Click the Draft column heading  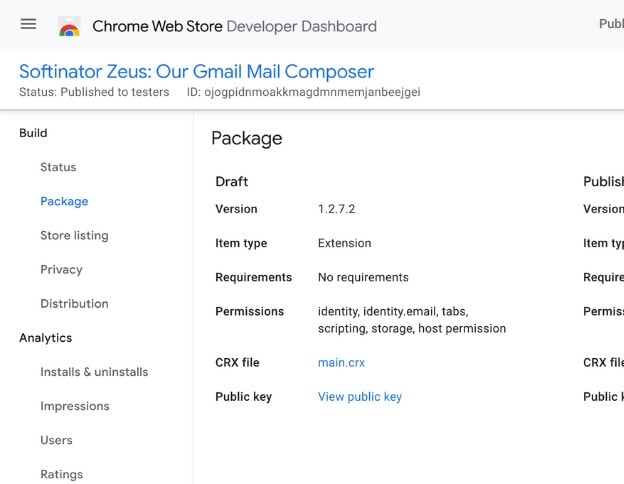click(x=232, y=182)
